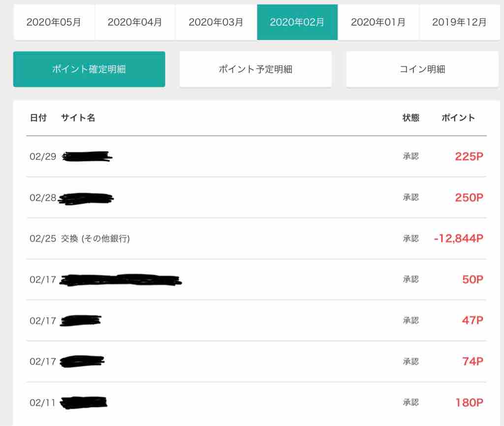Switch to the 2020年05月 month tab
504x426 pixels.
(54, 22)
